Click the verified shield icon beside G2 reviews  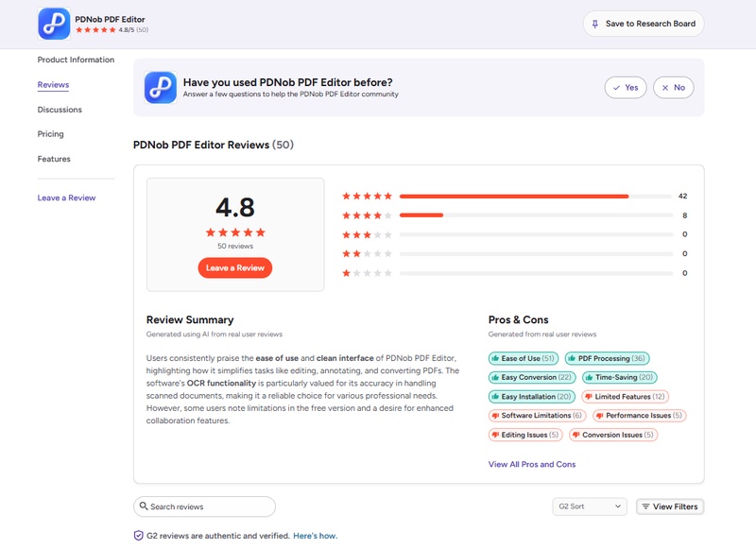[138, 536]
